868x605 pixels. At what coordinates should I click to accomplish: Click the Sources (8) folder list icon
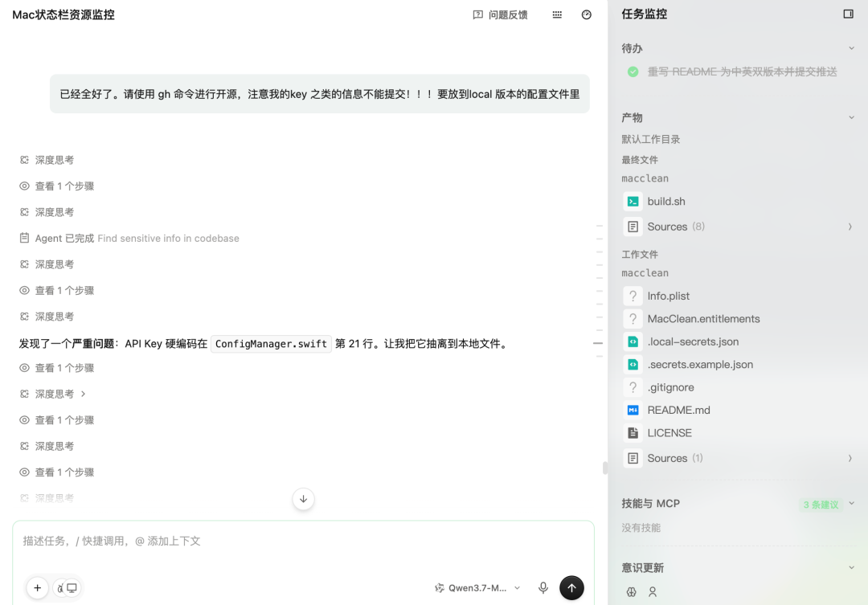tap(633, 227)
